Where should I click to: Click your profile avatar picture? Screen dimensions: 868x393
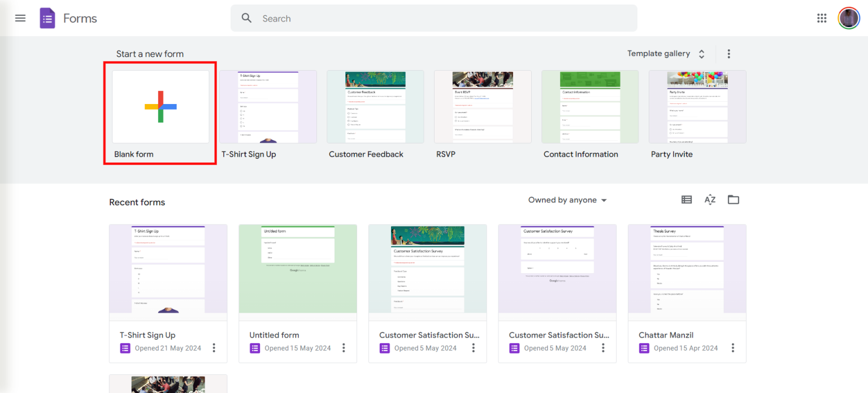pyautogui.click(x=848, y=18)
